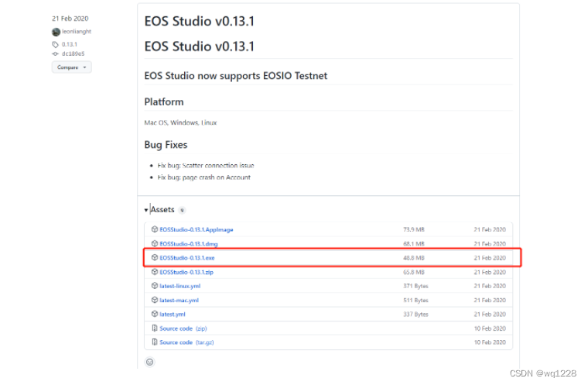Viewport: 588px width, 385px height.
Task: Select the 48.8 MB size text
Action: [414, 258]
